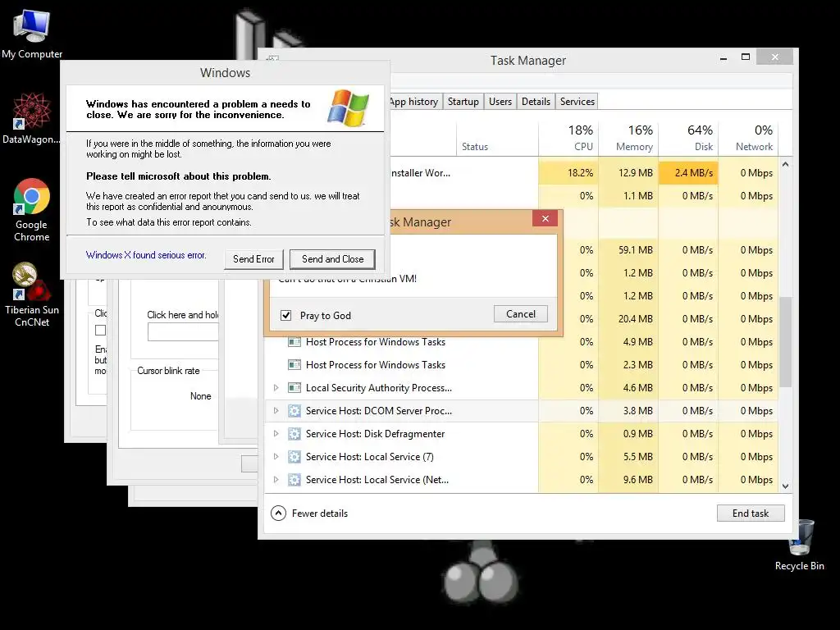Click the Windows X found serious error text
840x630 pixels.
(x=146, y=255)
